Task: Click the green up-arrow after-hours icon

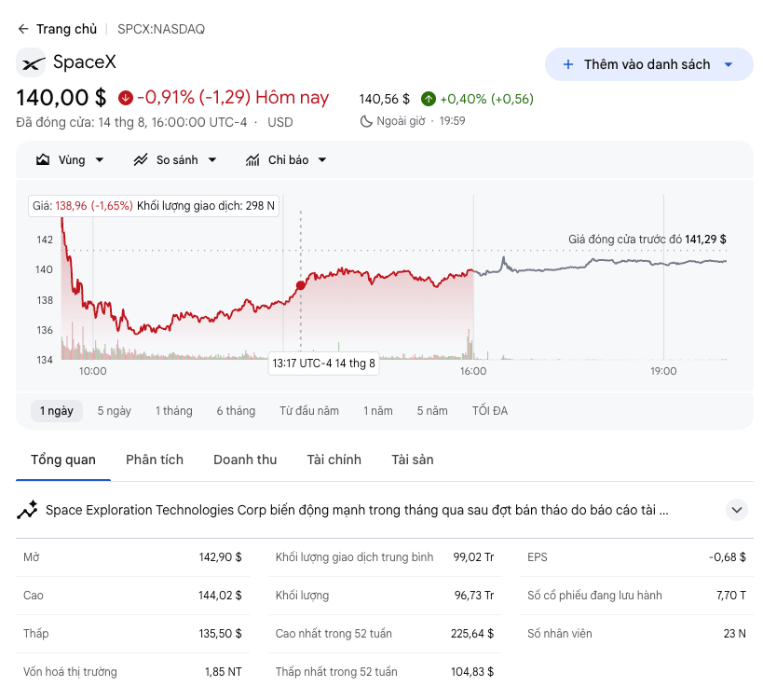Action: 429,99
